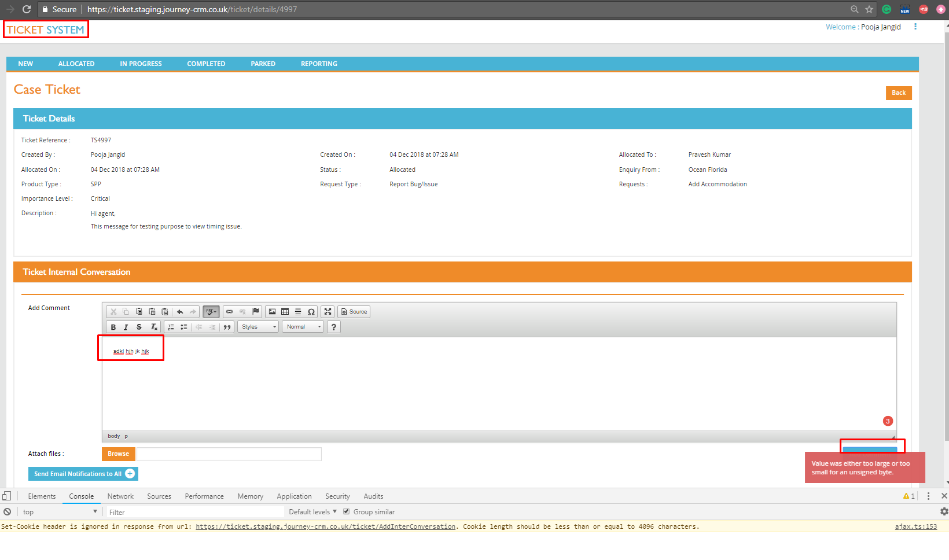Apply strikethrough in the editor toolbar
Viewport: 949px width, 560px height.
[139, 327]
